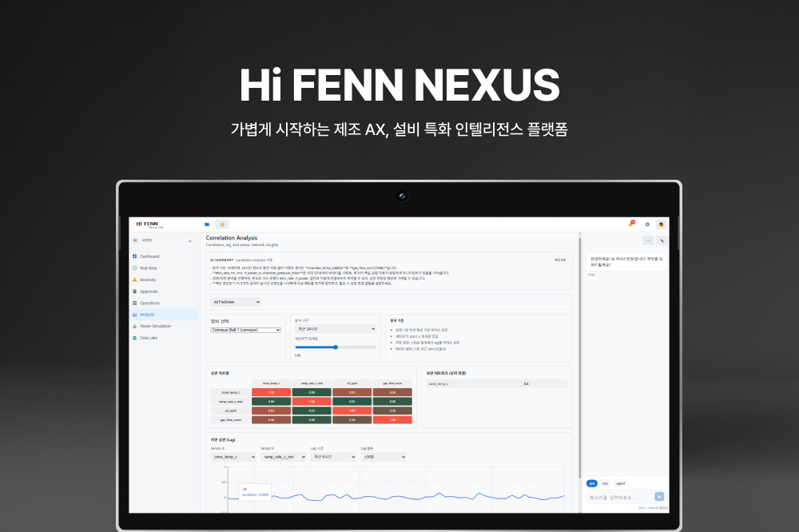This screenshot has height=532, width=799.
Task: Open the Anomaly warning triangle icon
Action: pos(134,280)
